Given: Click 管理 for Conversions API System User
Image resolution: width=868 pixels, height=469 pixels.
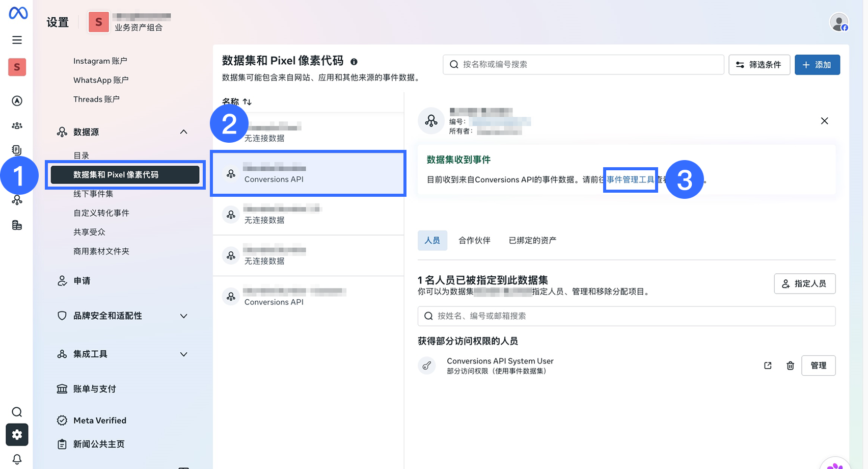Looking at the screenshot, I should (818, 366).
